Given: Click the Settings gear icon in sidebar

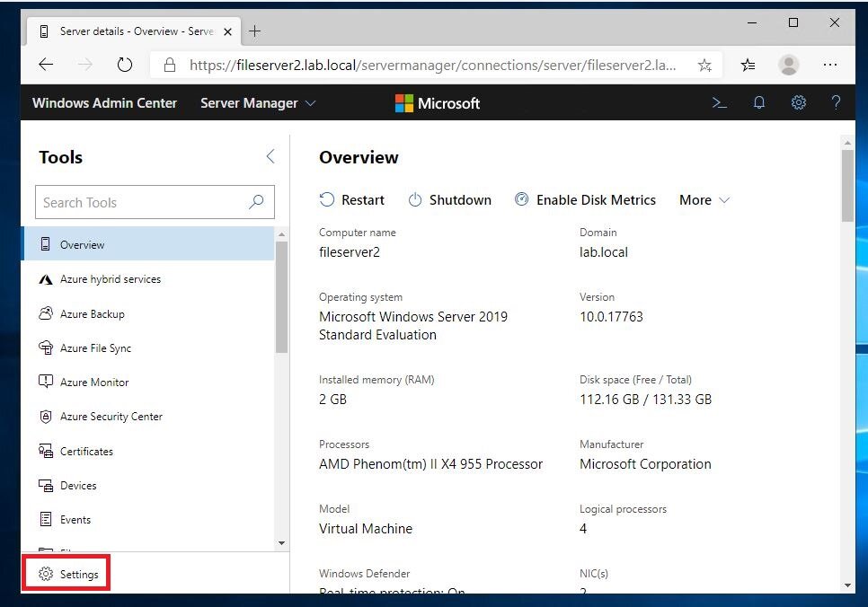Looking at the screenshot, I should [46, 575].
